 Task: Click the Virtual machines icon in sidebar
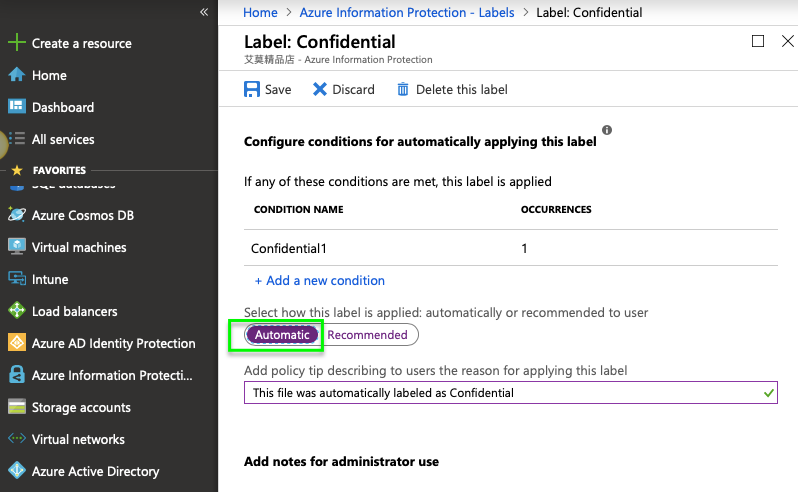click(x=16, y=247)
